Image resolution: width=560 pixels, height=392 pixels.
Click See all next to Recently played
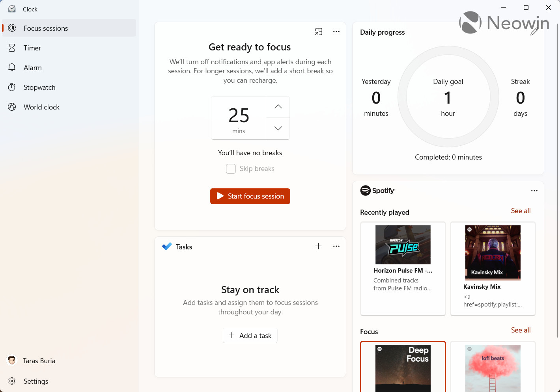(x=521, y=211)
